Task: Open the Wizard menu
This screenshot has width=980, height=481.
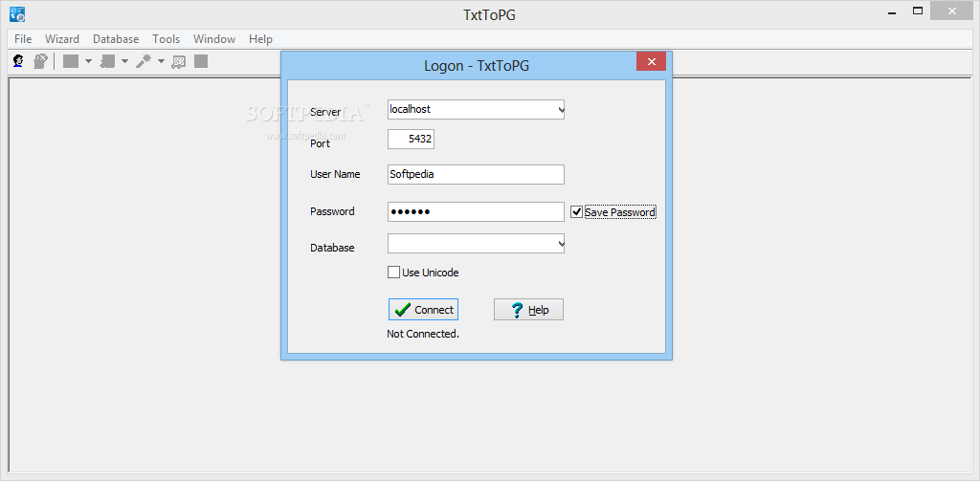Action: click(x=62, y=39)
